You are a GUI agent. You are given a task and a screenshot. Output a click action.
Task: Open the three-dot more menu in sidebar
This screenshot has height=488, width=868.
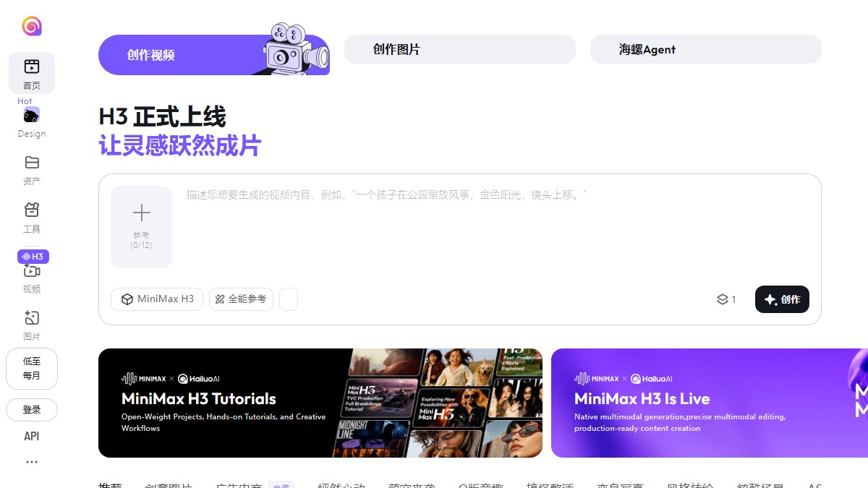32,462
